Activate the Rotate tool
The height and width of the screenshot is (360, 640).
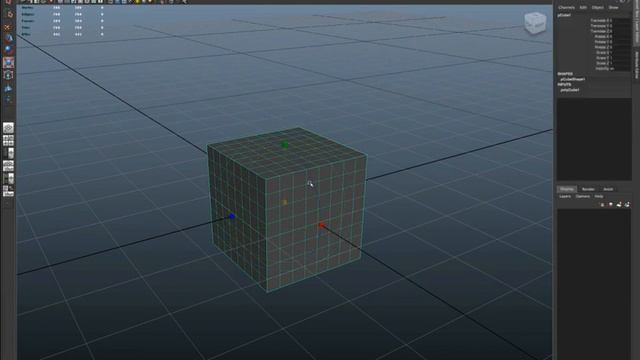pos(9,49)
